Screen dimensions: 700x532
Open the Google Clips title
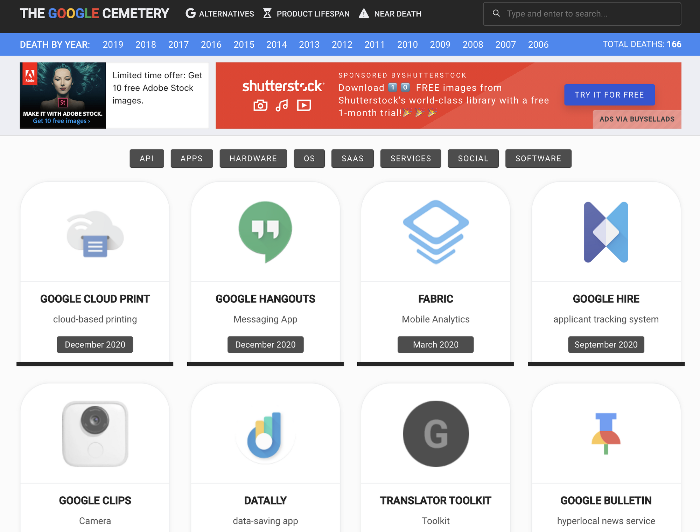95,501
